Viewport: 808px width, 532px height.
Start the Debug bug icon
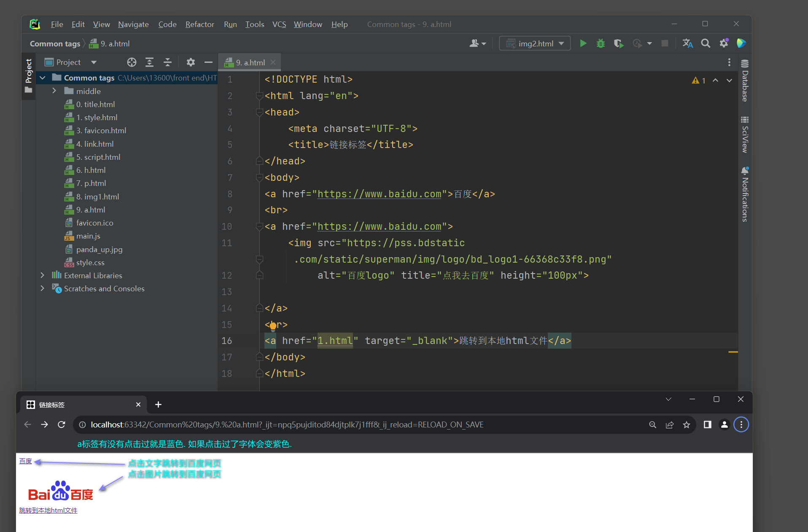point(601,43)
